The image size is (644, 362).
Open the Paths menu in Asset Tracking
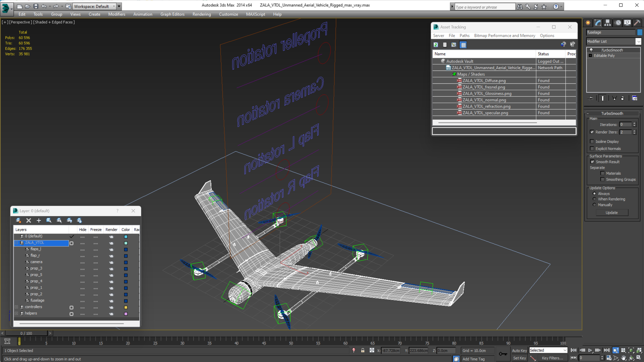pyautogui.click(x=464, y=35)
